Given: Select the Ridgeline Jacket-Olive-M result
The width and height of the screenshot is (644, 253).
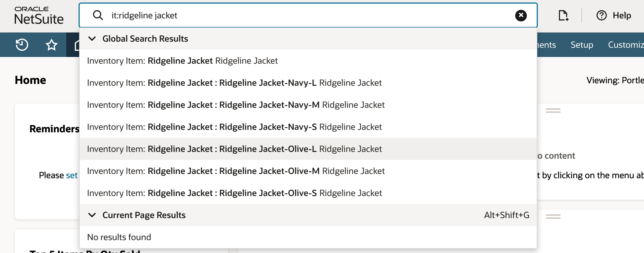Looking at the screenshot, I should [x=308, y=171].
